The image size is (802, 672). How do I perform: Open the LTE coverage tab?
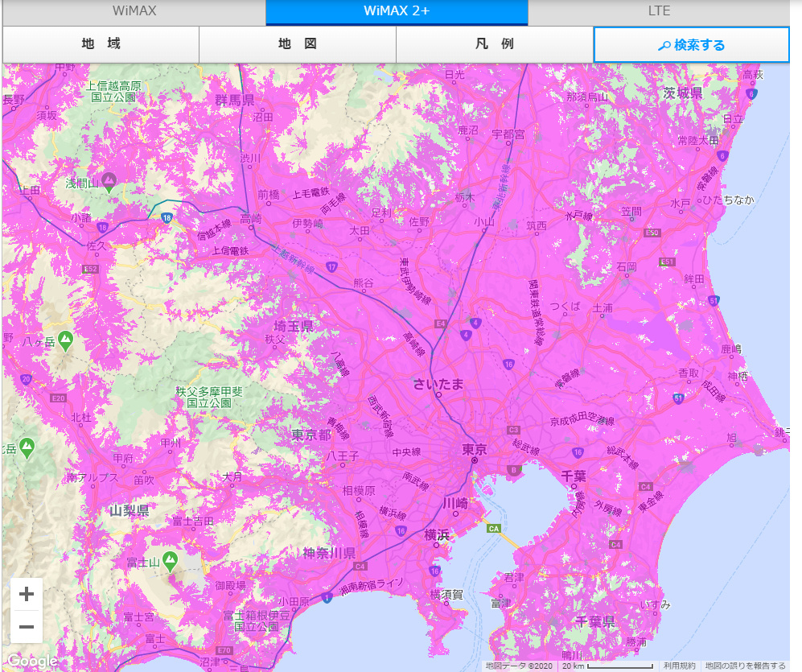click(x=659, y=11)
